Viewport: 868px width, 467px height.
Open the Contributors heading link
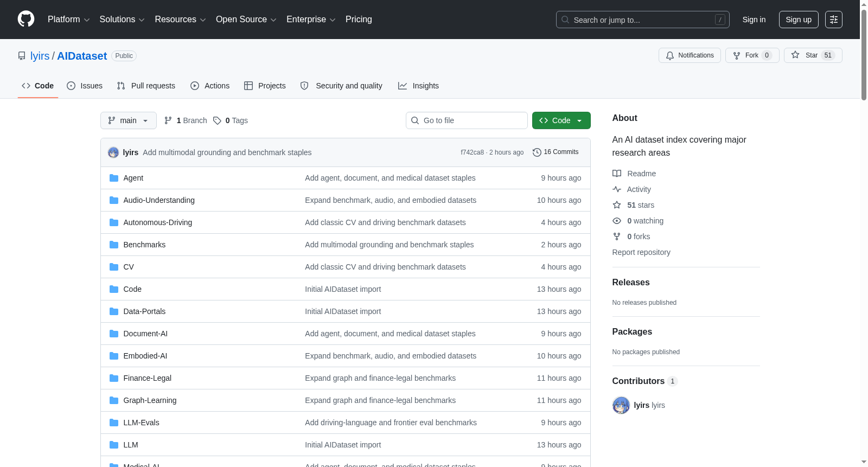pos(644,381)
